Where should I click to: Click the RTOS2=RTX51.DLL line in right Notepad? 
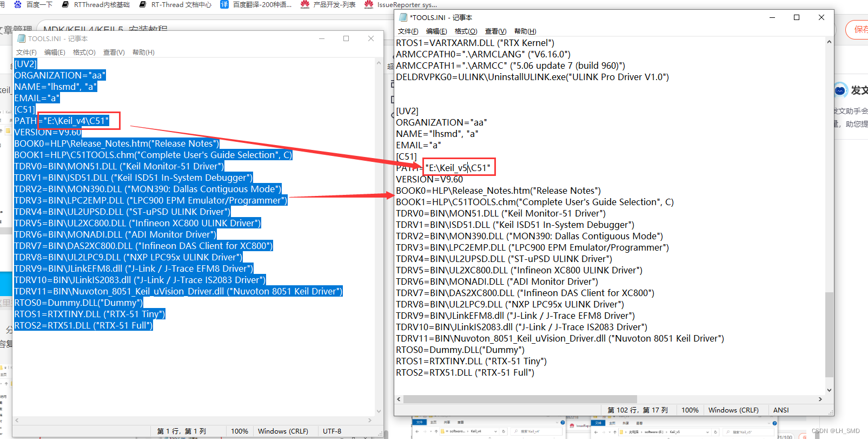click(x=465, y=372)
